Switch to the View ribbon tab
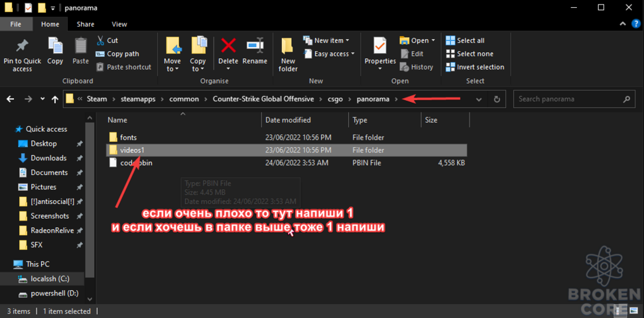This screenshot has height=318, width=644. (119, 25)
